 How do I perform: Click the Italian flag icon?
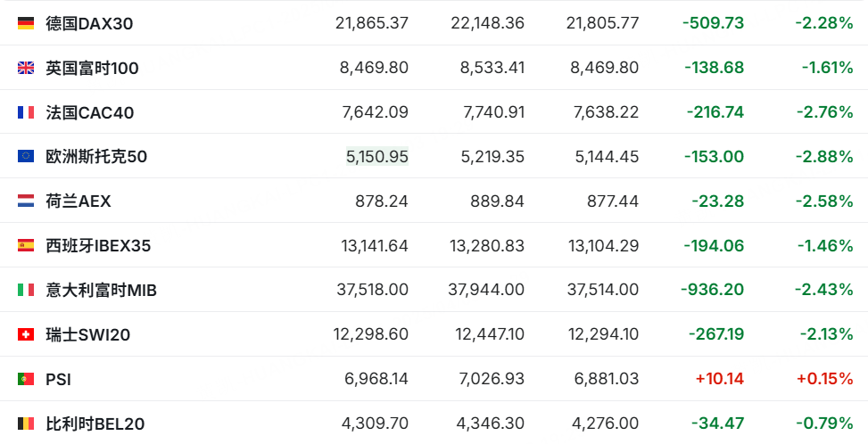click(x=26, y=290)
